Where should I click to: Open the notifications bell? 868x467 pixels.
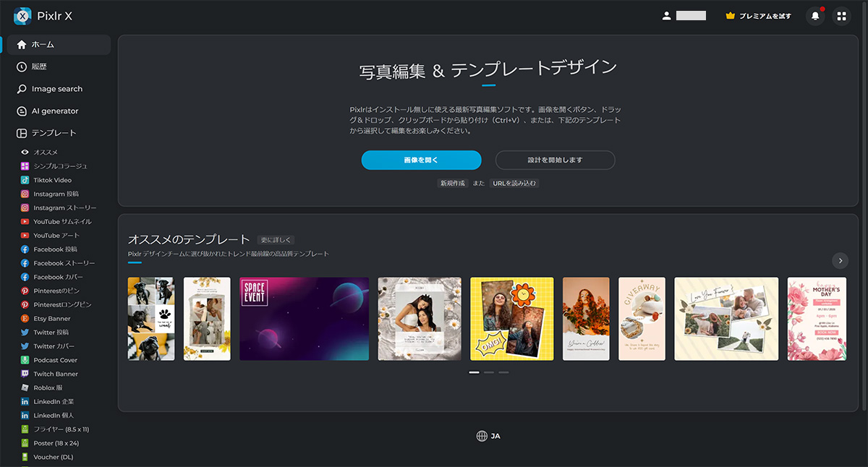(815, 16)
